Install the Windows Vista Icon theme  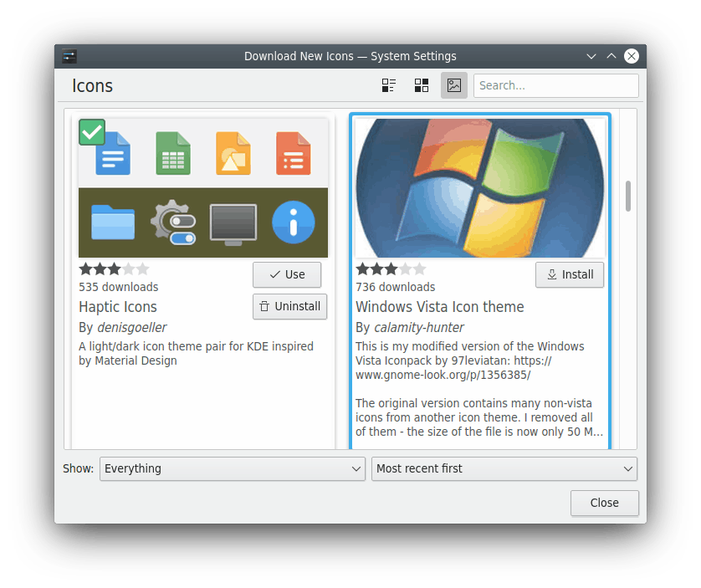tap(570, 274)
